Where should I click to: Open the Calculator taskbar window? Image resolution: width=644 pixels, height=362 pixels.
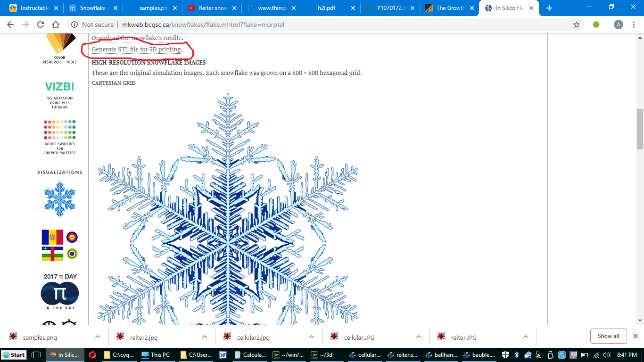[249, 355]
